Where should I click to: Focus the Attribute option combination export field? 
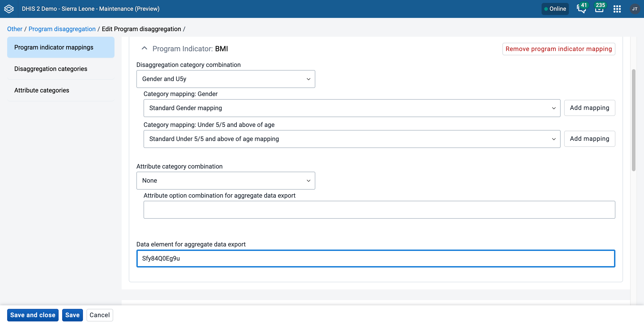pos(379,210)
